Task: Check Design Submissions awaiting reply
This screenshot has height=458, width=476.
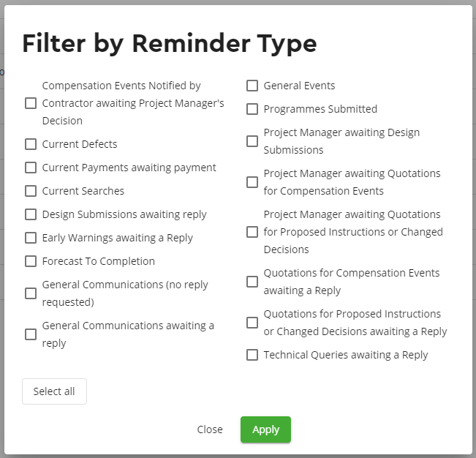Action: pyautogui.click(x=31, y=214)
